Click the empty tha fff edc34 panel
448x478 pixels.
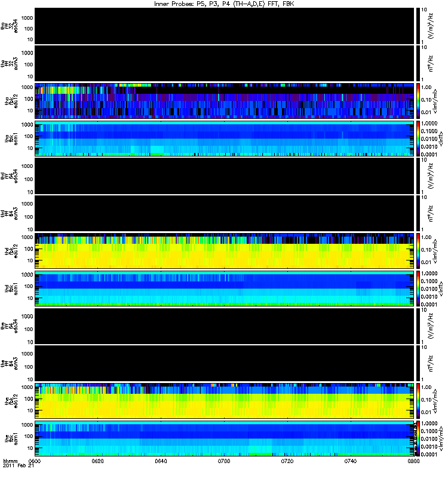[x=224, y=24]
